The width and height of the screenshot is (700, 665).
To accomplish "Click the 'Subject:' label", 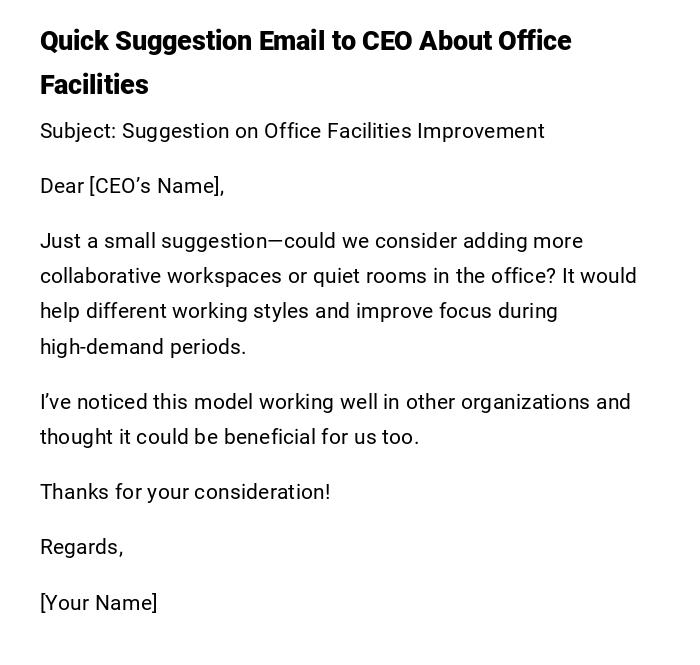I will 77,131.
